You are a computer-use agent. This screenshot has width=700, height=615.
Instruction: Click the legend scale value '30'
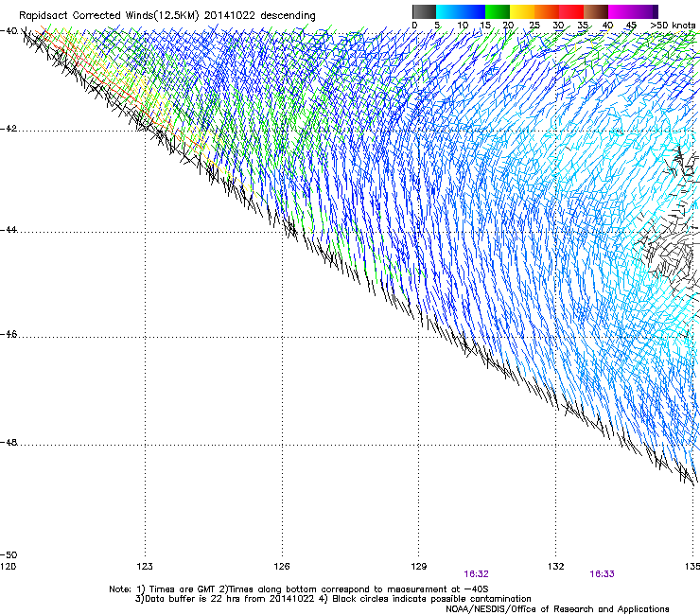click(x=558, y=26)
